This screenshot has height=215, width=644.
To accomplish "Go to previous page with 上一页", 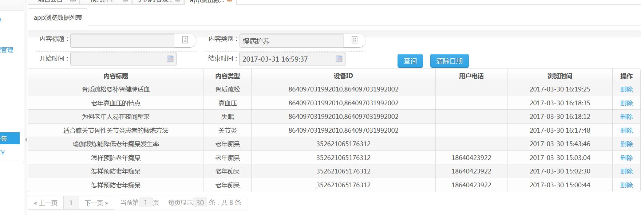I will click(x=46, y=203).
